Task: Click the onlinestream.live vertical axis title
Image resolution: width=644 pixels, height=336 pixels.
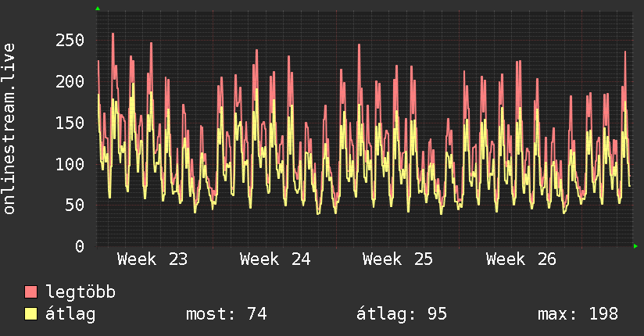Action: tap(9, 129)
